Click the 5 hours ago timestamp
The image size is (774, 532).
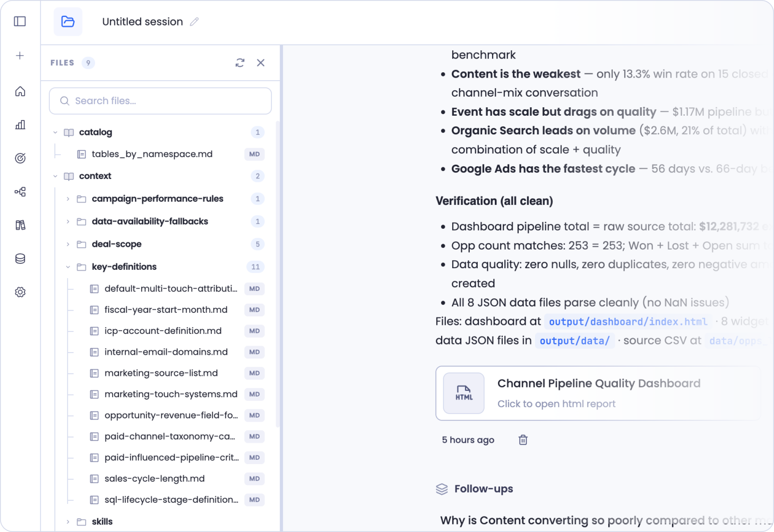[x=468, y=440]
